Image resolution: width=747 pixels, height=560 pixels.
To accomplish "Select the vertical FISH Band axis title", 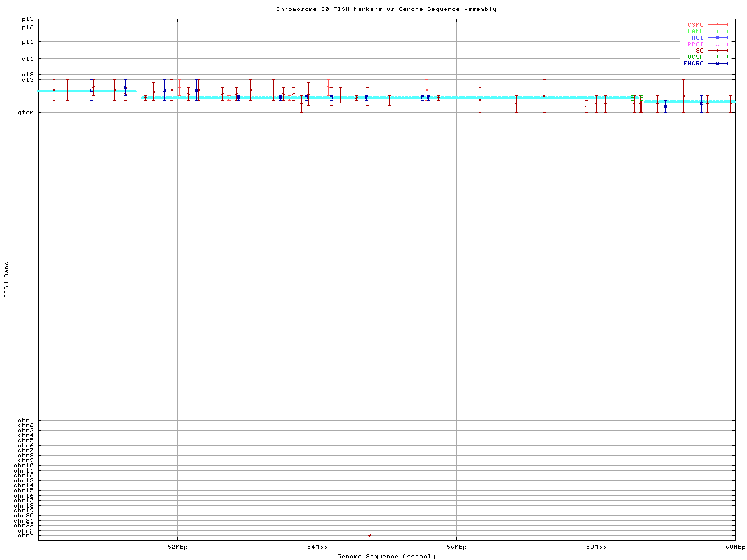I will coord(6,279).
